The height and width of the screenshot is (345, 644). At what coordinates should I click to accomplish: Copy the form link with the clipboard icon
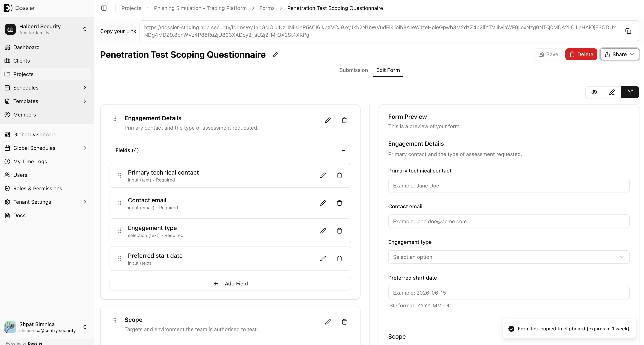tap(628, 31)
